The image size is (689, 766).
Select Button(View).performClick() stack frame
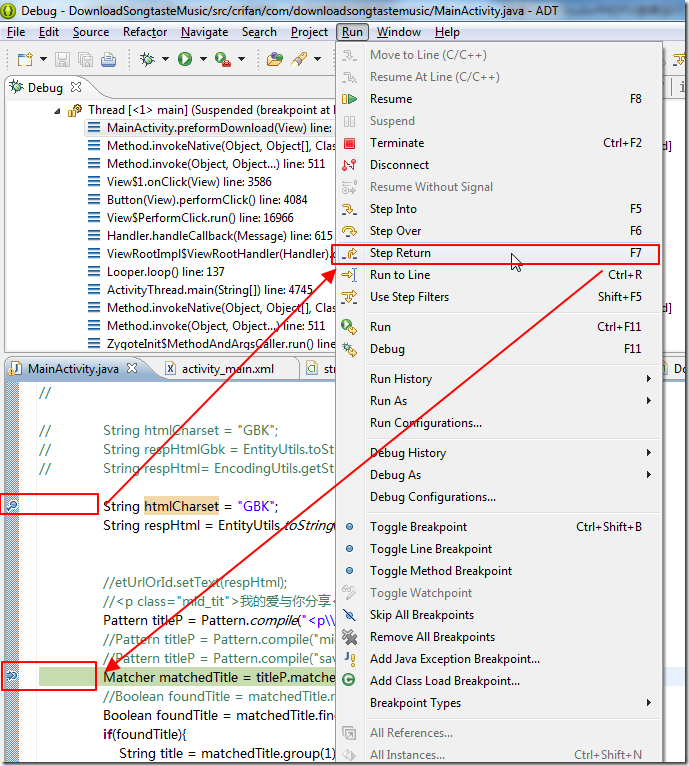point(198,200)
